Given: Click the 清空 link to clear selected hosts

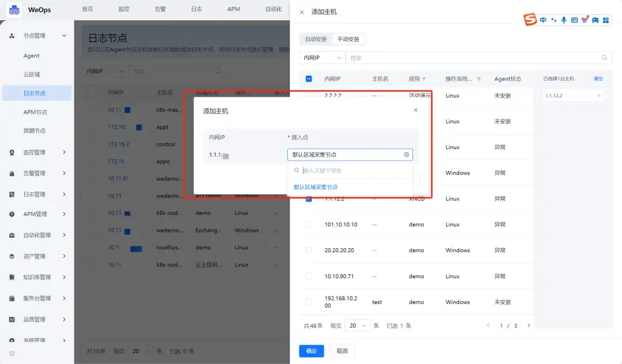Looking at the screenshot, I should [x=598, y=78].
